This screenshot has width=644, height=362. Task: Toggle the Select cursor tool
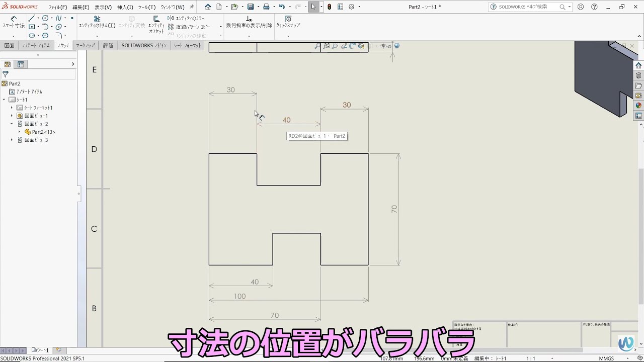point(313,7)
